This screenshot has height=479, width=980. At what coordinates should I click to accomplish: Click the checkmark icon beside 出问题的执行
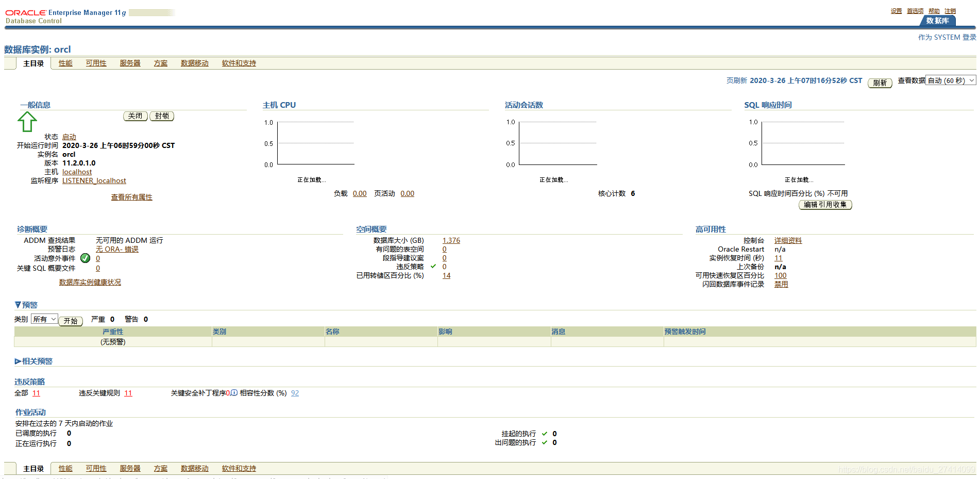click(545, 442)
